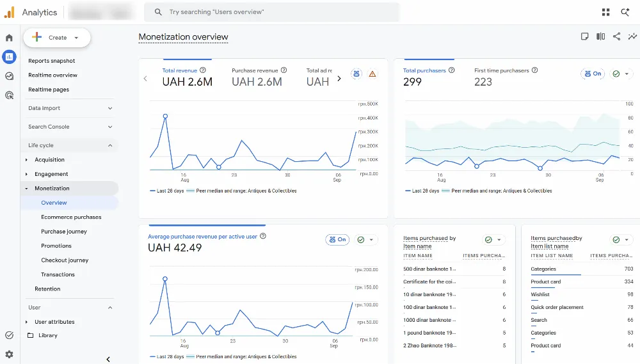Open the Realtime overview report
This screenshot has height=364, width=640.
click(52, 75)
